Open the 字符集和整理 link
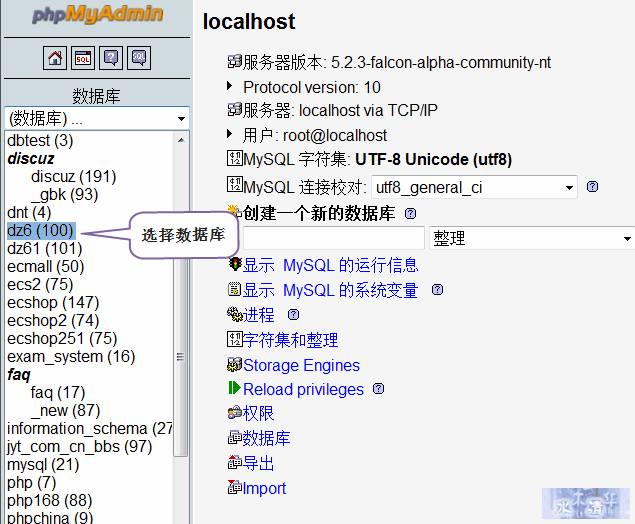 290,340
